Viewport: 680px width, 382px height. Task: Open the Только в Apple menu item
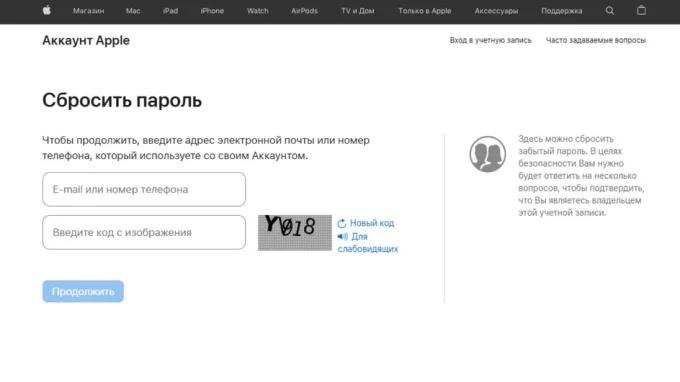point(425,11)
